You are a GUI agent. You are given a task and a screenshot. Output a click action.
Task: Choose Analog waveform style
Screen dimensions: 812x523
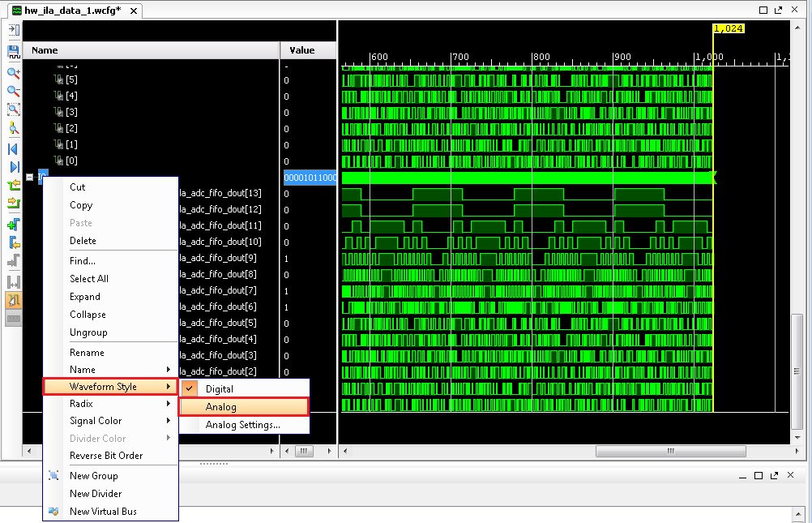click(245, 407)
